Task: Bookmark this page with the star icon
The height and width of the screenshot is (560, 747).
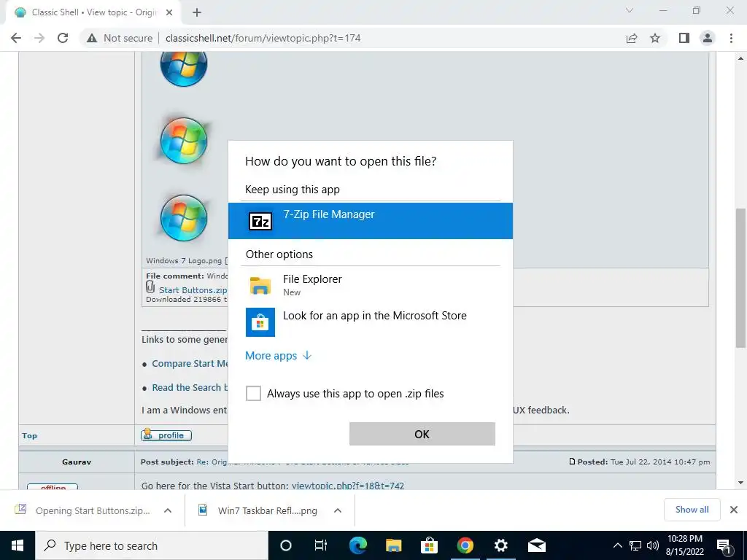Action: tap(656, 38)
